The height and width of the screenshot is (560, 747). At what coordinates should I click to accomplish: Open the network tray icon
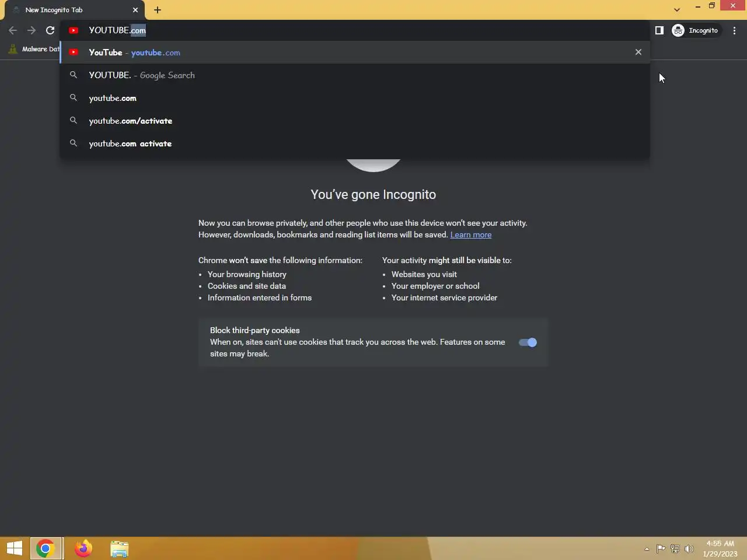pos(675,549)
